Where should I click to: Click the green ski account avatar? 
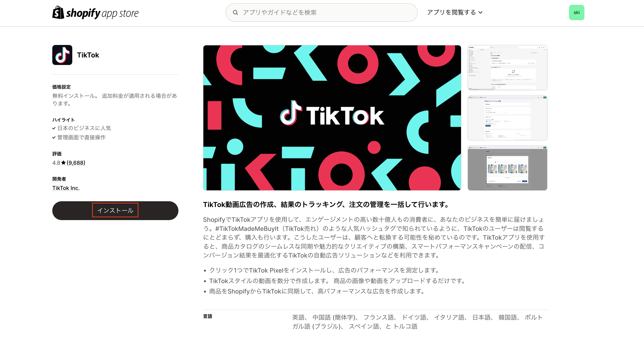577,12
